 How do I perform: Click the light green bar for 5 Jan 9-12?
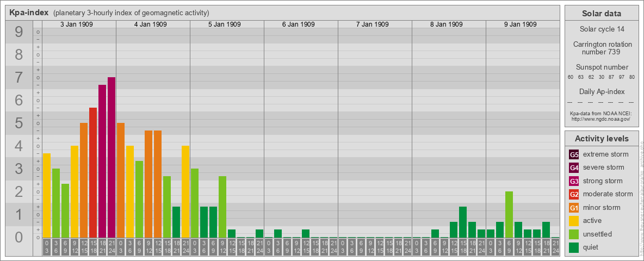pos(222,207)
